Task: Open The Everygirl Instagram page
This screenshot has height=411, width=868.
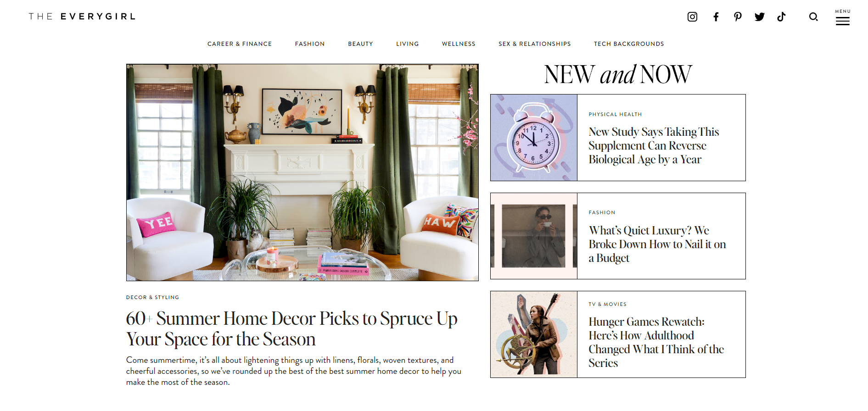Action: pos(692,17)
